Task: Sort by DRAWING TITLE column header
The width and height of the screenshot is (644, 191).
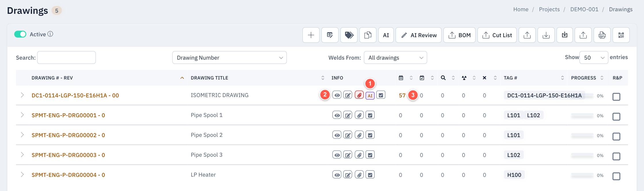Action: tap(257, 78)
